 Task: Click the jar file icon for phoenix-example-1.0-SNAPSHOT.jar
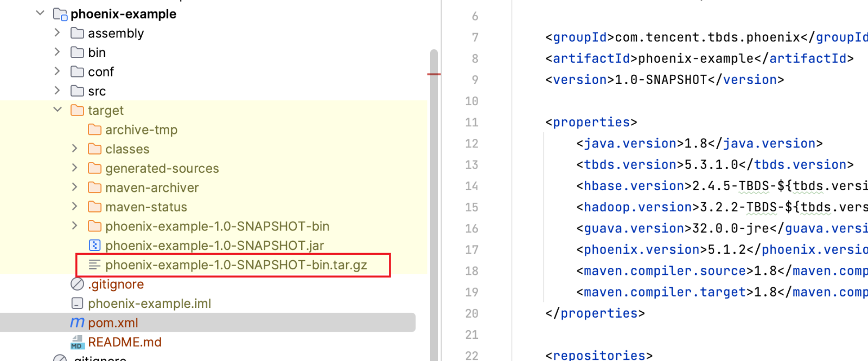tap(94, 246)
